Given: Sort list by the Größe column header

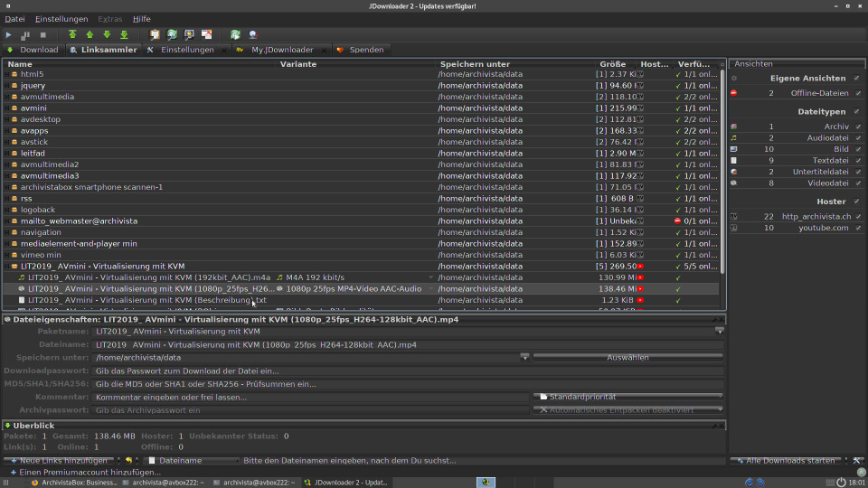Looking at the screenshot, I should coord(612,64).
